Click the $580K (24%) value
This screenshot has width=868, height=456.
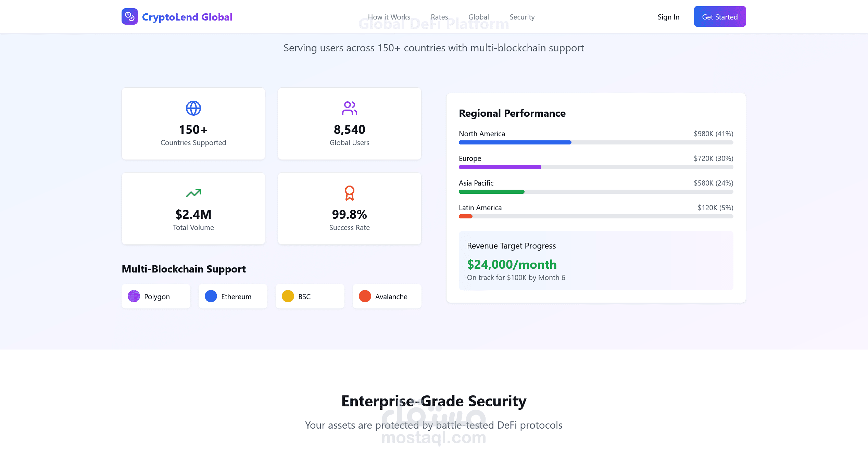(x=714, y=183)
